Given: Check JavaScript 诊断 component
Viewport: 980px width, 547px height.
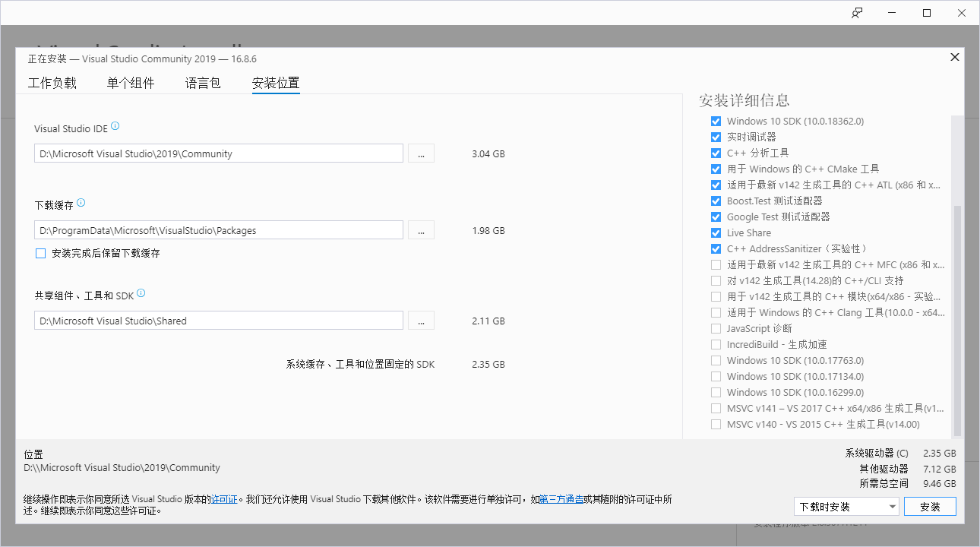Looking at the screenshot, I should coord(716,329).
